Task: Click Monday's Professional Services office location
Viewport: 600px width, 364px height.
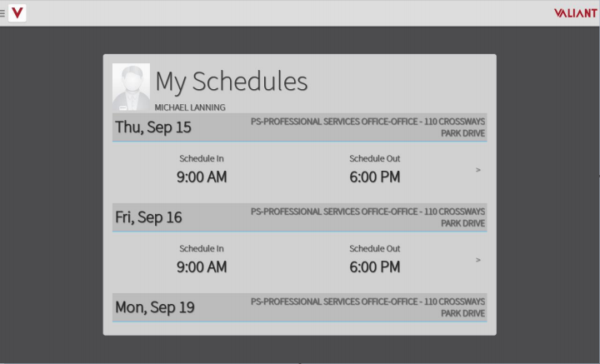Action: click(367, 307)
